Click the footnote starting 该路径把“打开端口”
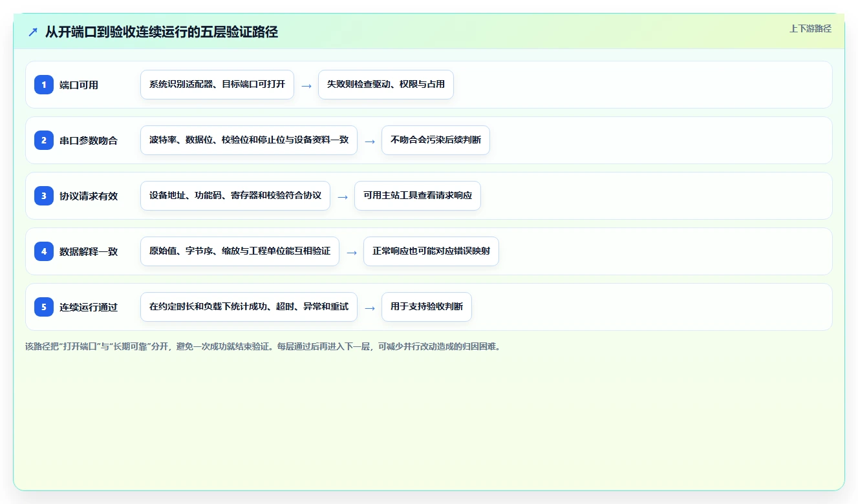Image resolution: width=858 pixels, height=504 pixels. 263,346
